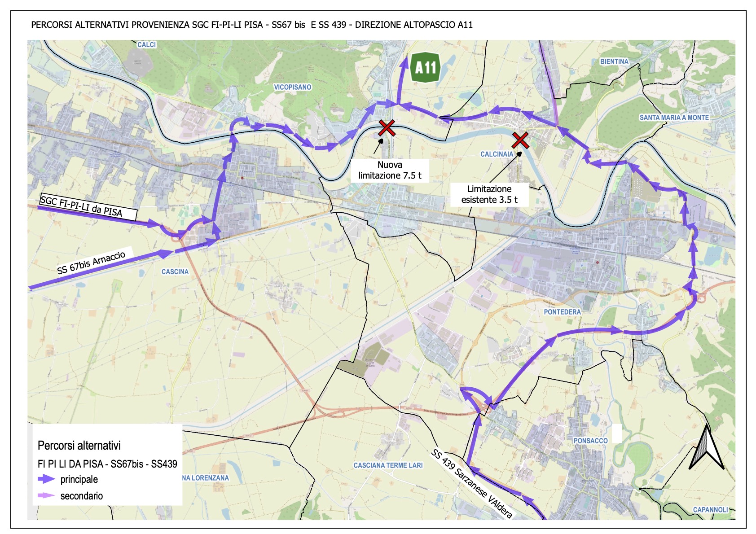Viewport: 756px width, 534px height.
Task: Click the VICOPISANO town label
Action: point(292,87)
